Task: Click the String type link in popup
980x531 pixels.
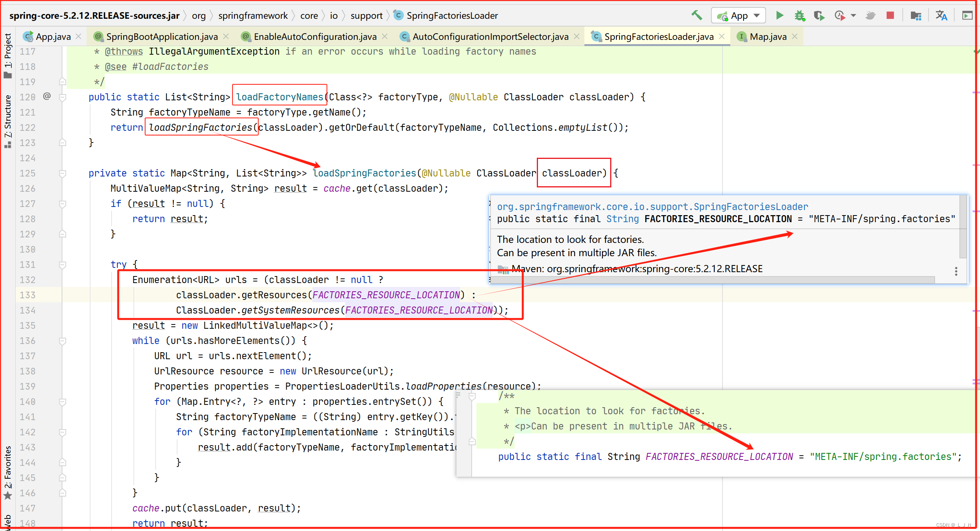Action: [x=622, y=219]
